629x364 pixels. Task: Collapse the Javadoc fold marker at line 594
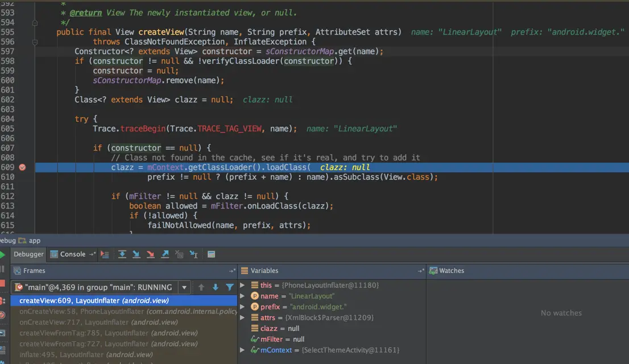(x=35, y=23)
